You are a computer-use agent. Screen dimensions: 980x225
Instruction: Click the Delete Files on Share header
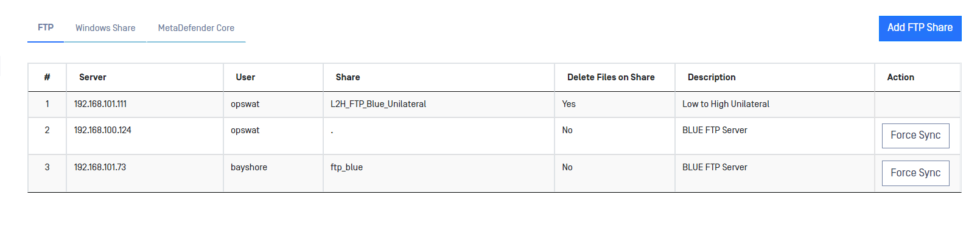coord(611,77)
